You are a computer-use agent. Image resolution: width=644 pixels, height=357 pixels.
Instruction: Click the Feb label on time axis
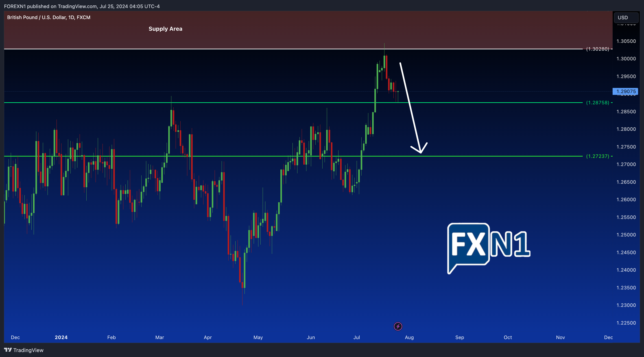click(111, 337)
